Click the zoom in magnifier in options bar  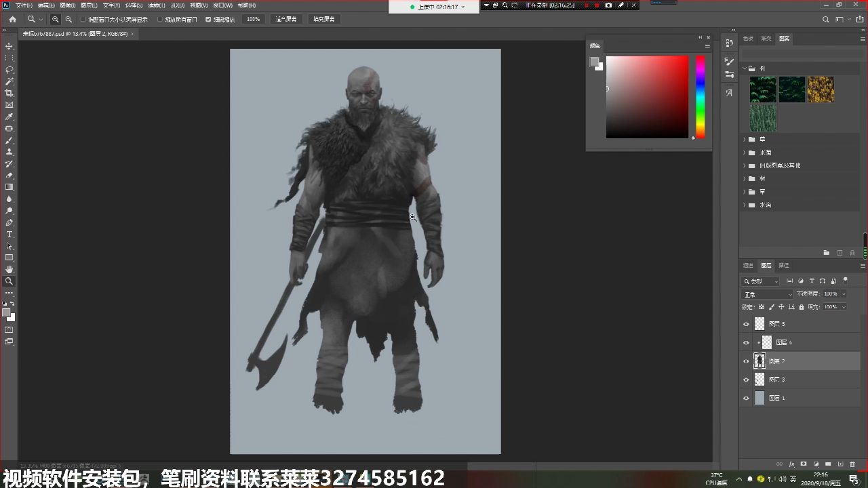(x=56, y=20)
